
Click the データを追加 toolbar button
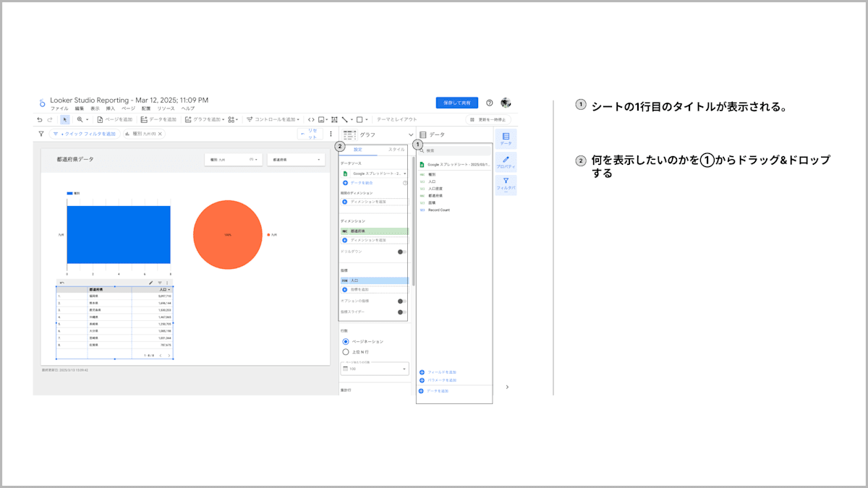tap(158, 119)
